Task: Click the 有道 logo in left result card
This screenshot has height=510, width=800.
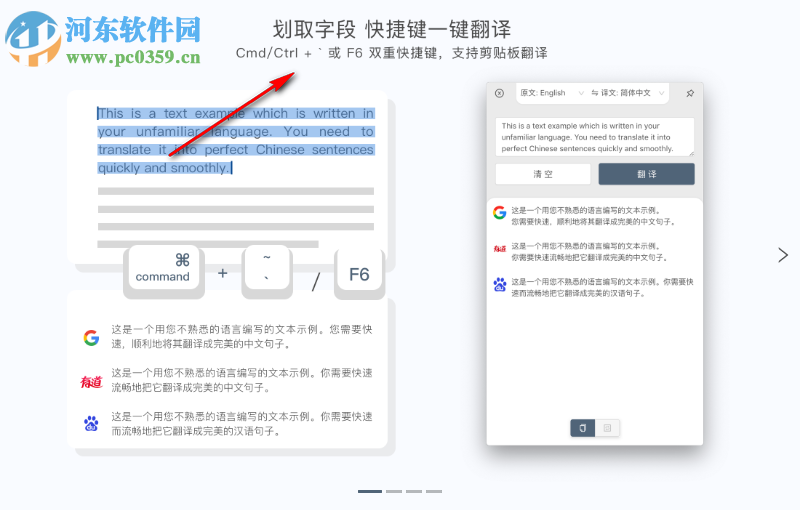Action: (91, 381)
